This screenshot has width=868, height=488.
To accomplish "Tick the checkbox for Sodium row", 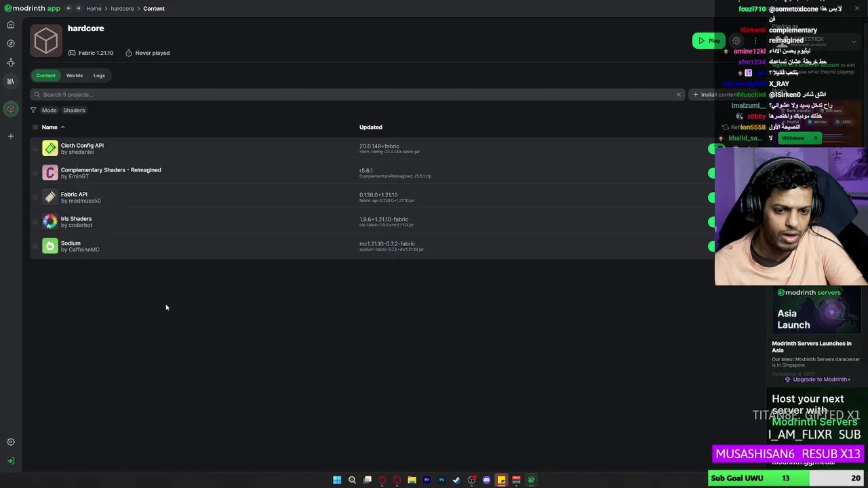I will click(x=35, y=246).
